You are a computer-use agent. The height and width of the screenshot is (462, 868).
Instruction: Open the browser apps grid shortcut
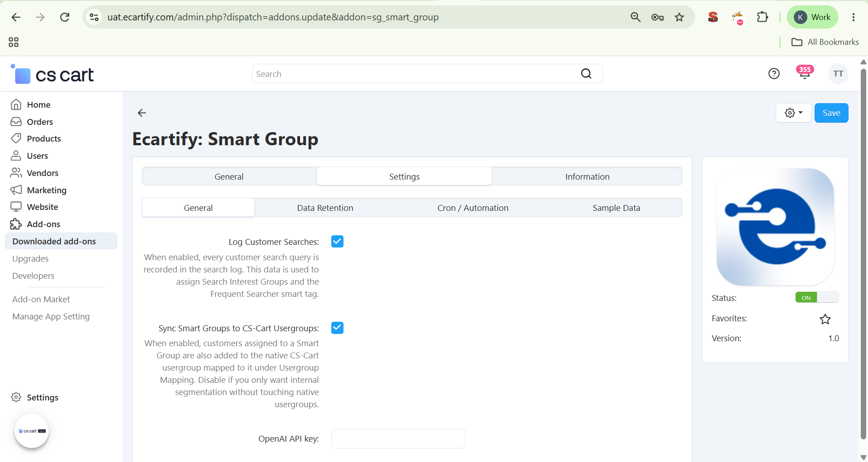click(14, 42)
